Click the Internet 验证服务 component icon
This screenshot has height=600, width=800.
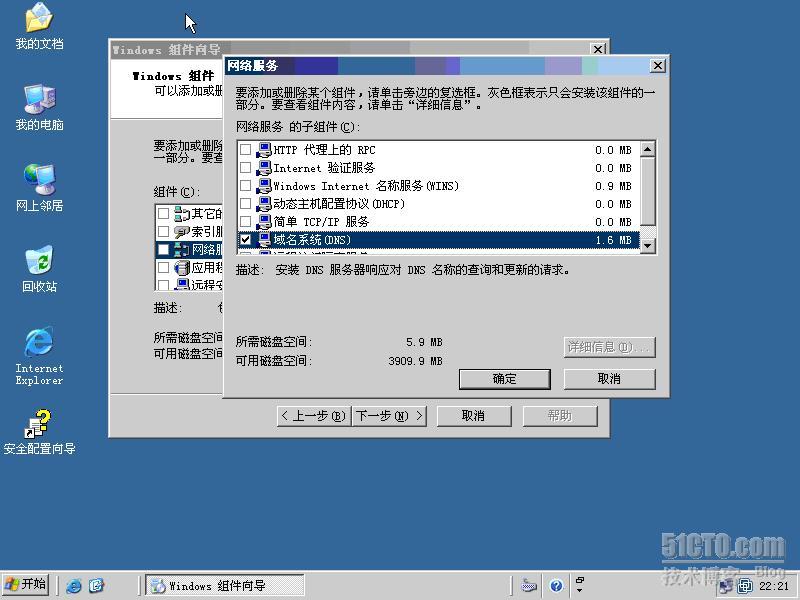[263, 168]
